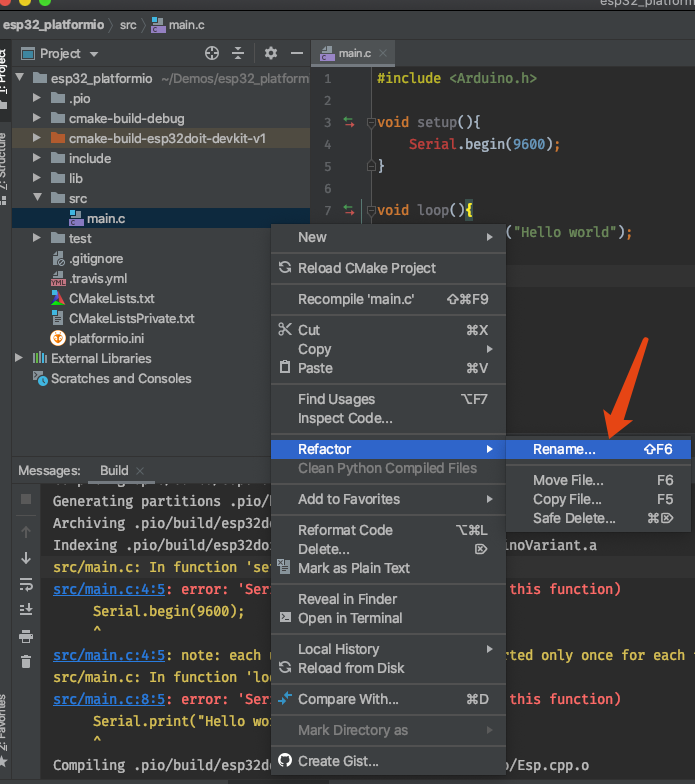Viewport: 695px width, 784px height.
Task: Select Reload CMake Project menu entry
Action: click(366, 268)
